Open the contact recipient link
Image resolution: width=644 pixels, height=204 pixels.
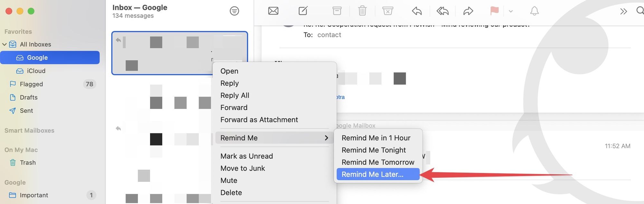pyautogui.click(x=329, y=35)
